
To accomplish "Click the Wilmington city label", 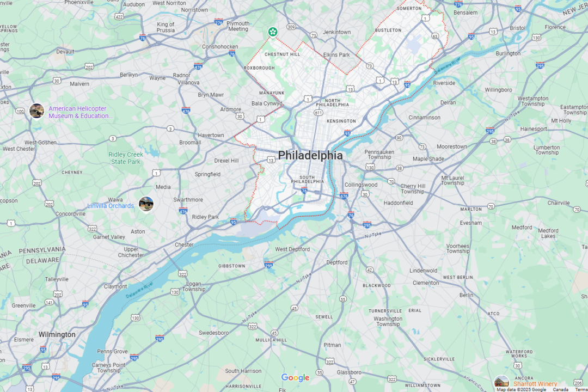I will click(57, 334).
